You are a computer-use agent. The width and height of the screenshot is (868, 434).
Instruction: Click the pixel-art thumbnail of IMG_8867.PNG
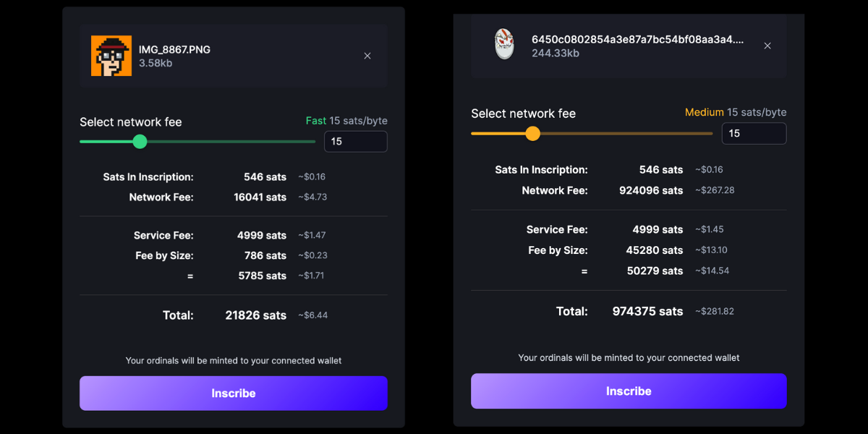coord(111,56)
